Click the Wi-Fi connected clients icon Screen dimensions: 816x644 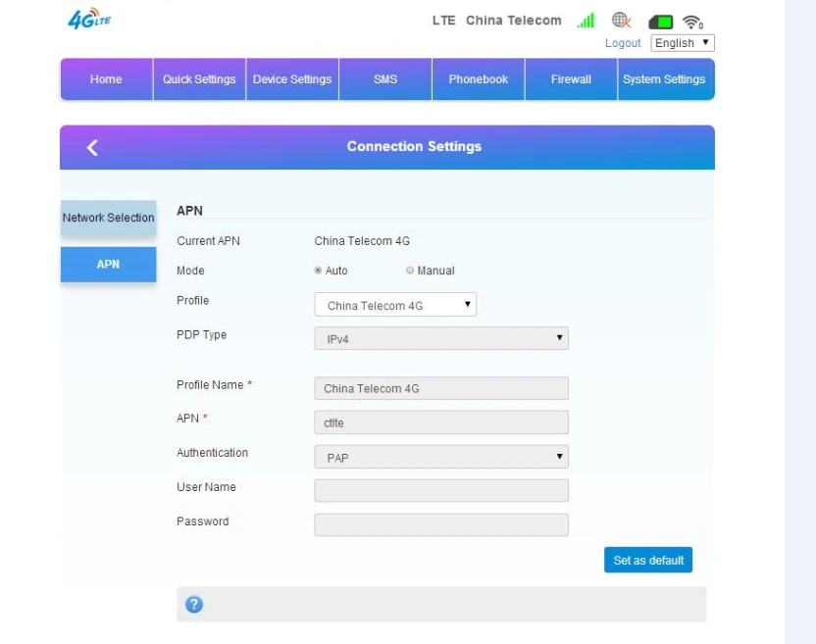click(692, 22)
